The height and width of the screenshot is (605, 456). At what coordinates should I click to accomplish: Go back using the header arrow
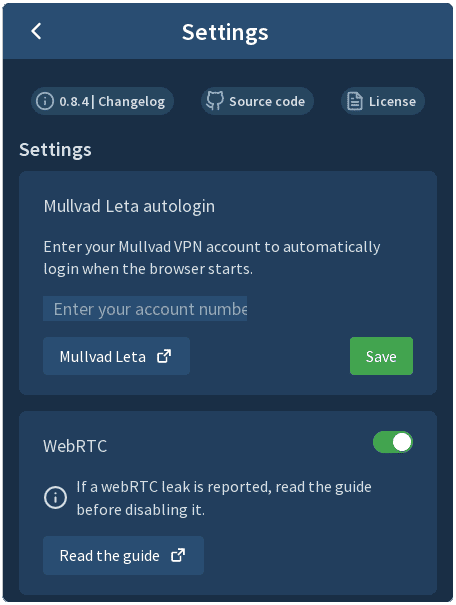coord(36,31)
